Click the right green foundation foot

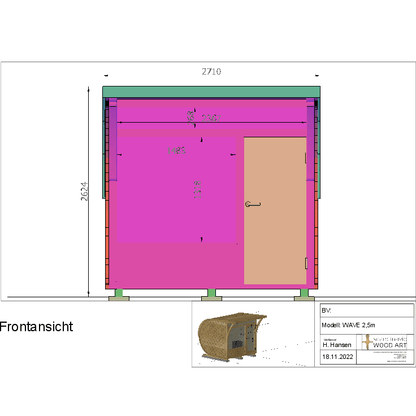(x=304, y=295)
